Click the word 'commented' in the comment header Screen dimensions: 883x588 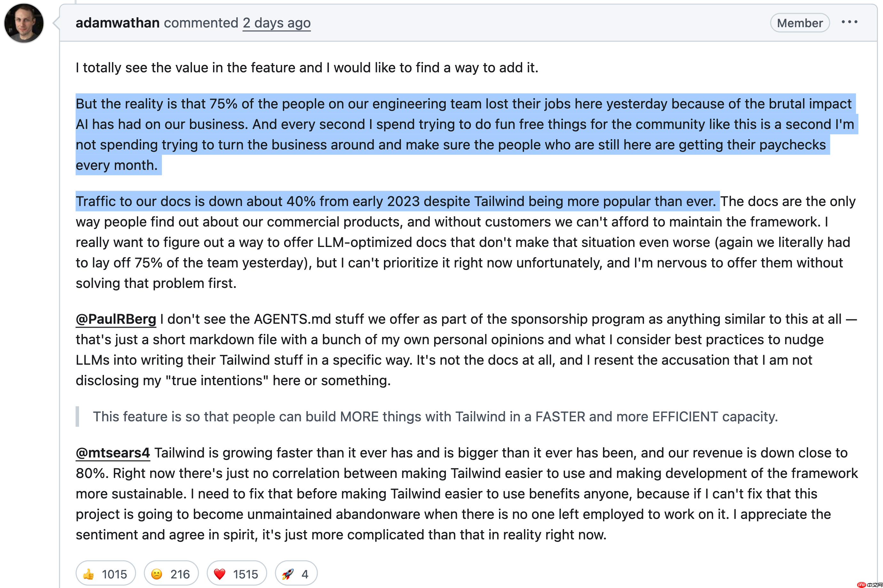coord(201,23)
